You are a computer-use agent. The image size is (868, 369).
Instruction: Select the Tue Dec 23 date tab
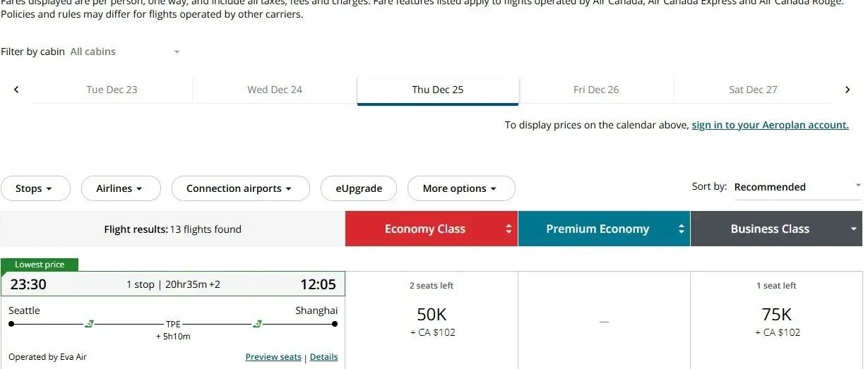pyautogui.click(x=112, y=90)
